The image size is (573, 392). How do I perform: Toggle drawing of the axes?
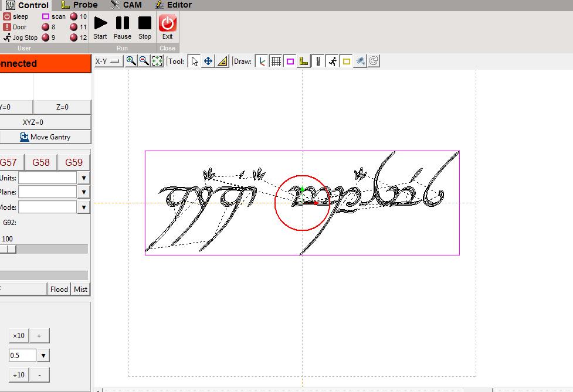tap(262, 62)
